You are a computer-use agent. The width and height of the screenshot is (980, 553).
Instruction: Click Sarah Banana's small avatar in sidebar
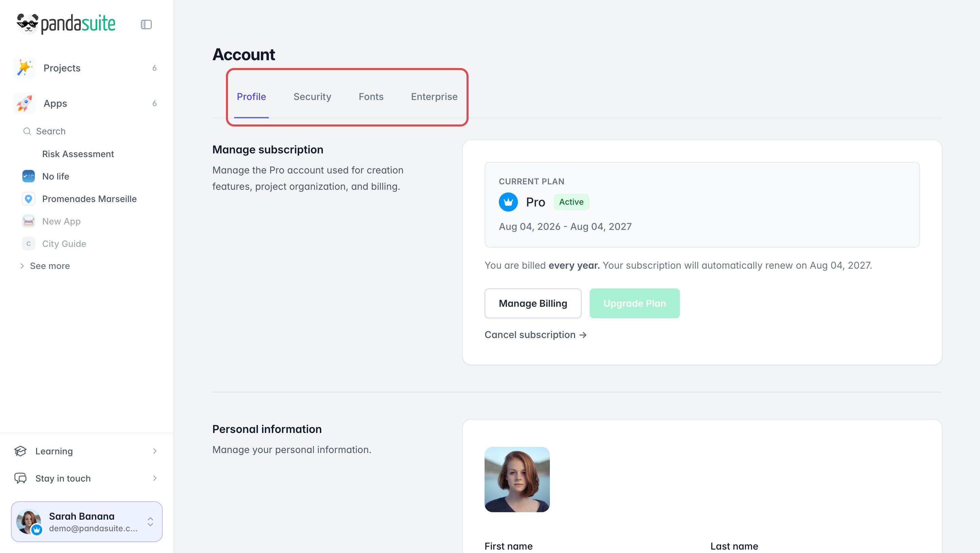[x=29, y=521]
